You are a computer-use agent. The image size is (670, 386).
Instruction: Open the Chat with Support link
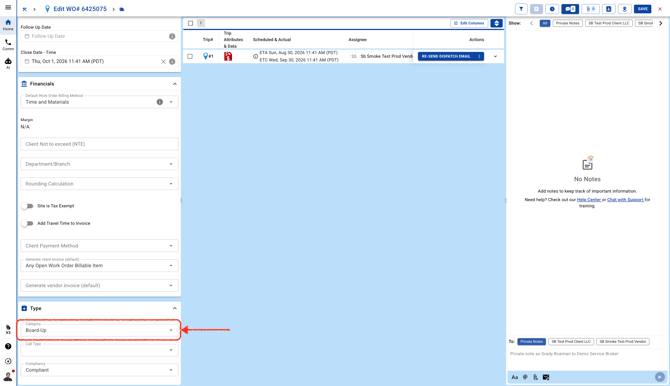click(x=625, y=200)
